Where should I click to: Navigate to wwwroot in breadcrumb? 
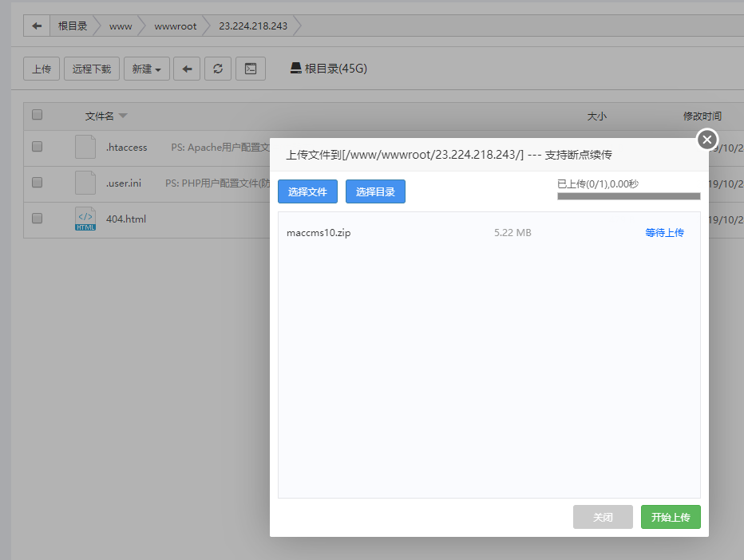pyautogui.click(x=176, y=26)
